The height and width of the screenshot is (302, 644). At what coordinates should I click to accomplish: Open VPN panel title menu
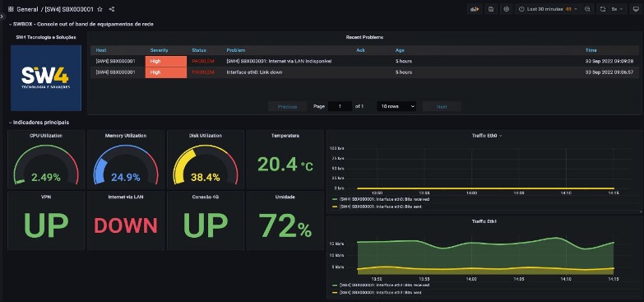click(46, 197)
